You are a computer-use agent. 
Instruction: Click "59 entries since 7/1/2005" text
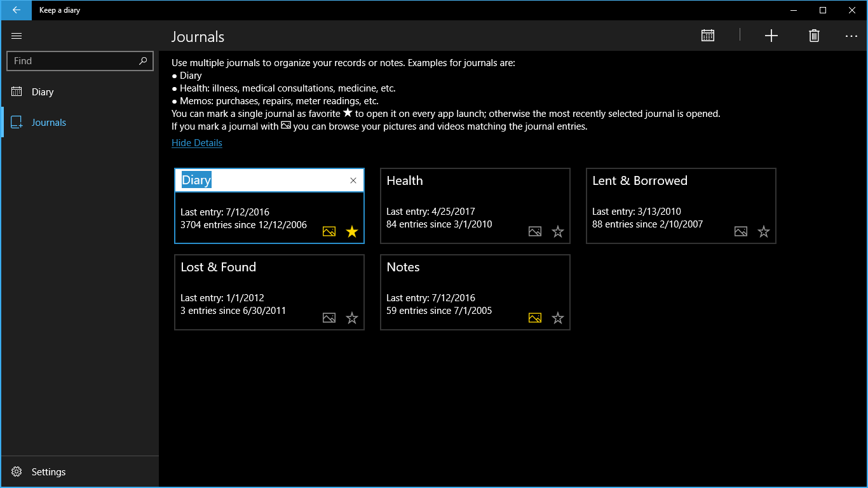pyautogui.click(x=439, y=311)
